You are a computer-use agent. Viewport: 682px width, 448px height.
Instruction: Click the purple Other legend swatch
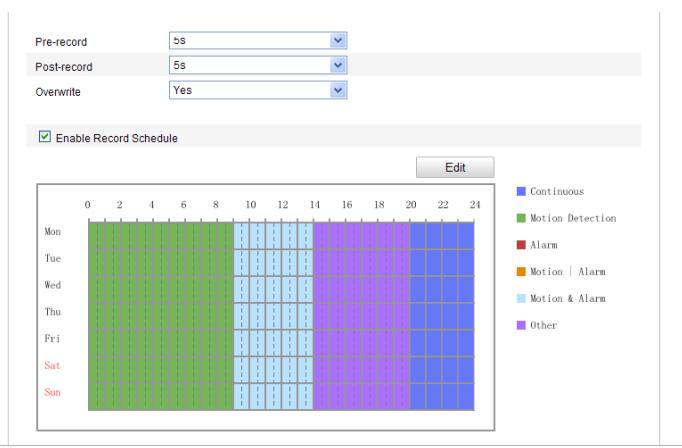pos(521,325)
